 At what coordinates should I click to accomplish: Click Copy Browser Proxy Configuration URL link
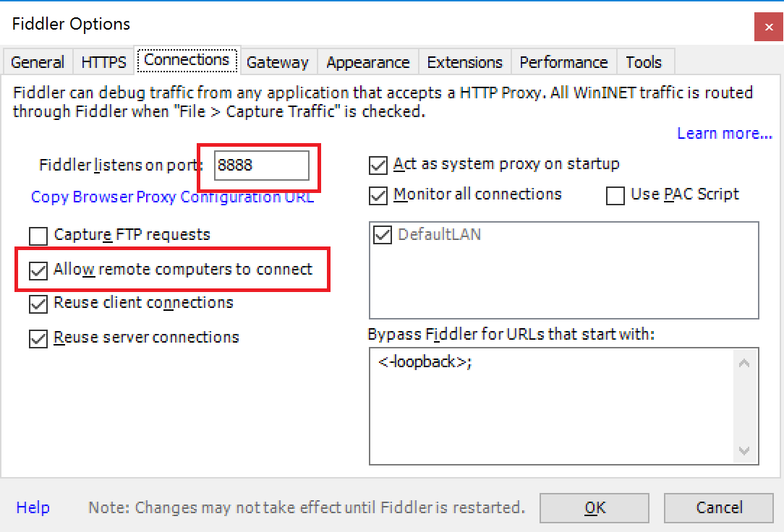pos(173,197)
